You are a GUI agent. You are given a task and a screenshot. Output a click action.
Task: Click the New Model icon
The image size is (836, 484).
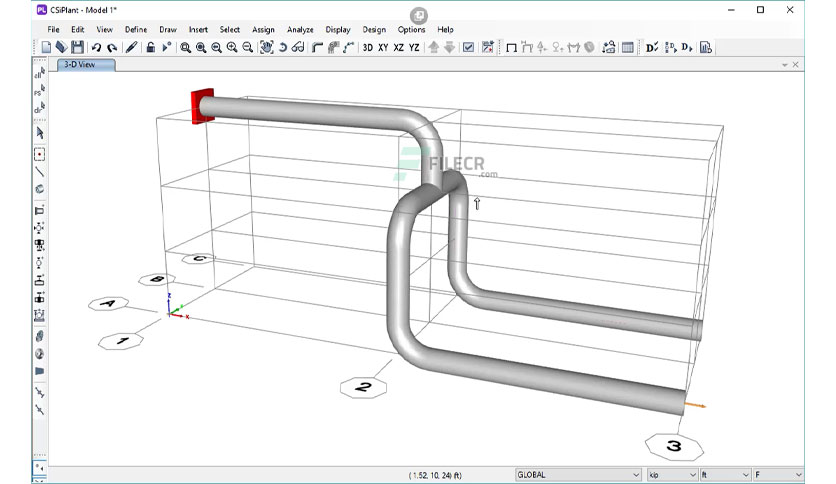46,47
